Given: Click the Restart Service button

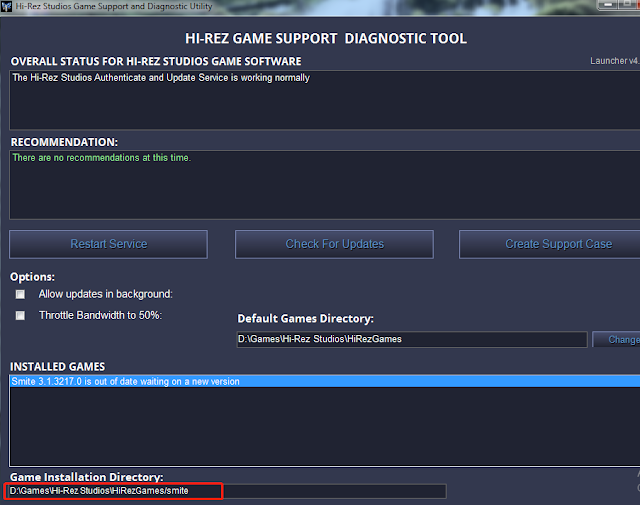Looking at the screenshot, I should pyautogui.click(x=108, y=244).
